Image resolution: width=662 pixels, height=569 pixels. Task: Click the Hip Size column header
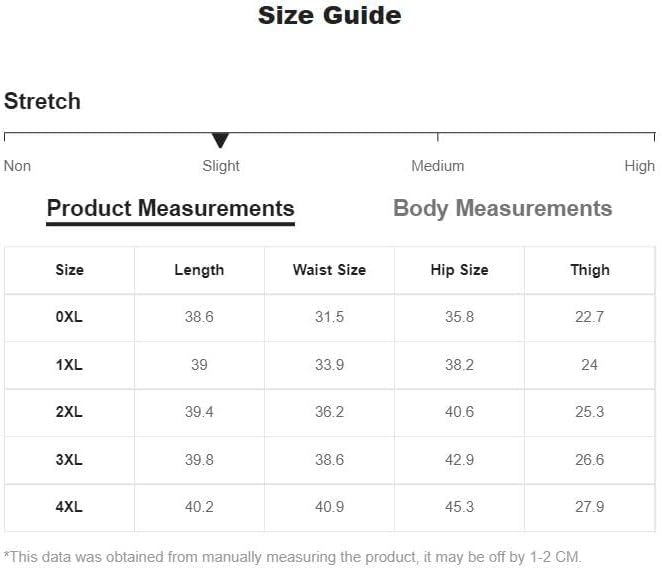point(459,270)
